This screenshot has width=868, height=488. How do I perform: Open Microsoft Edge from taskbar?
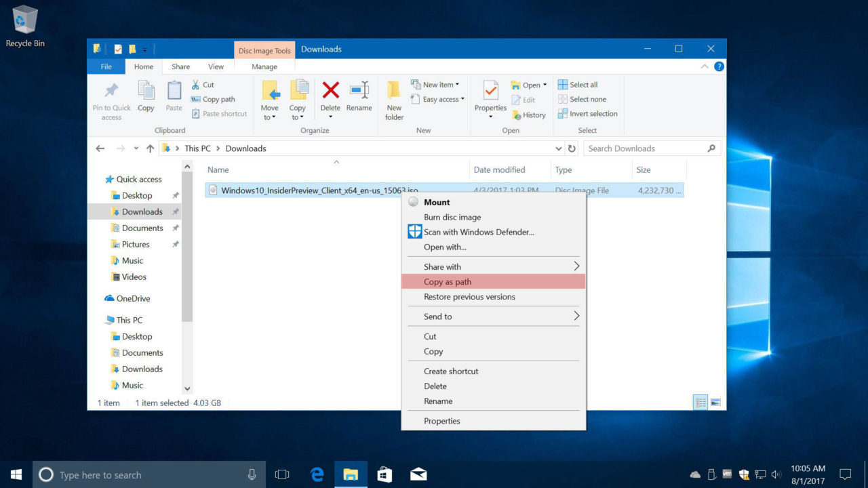317,474
